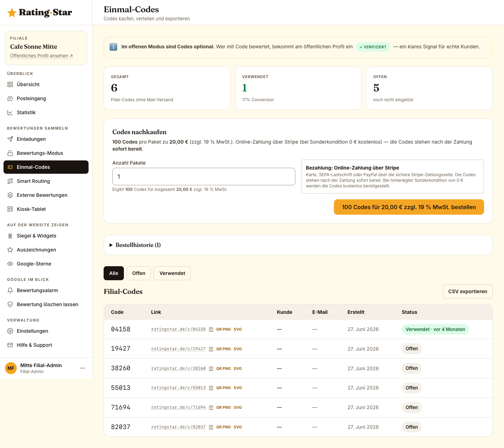Filter codes by Verwendet

[x=172, y=273]
